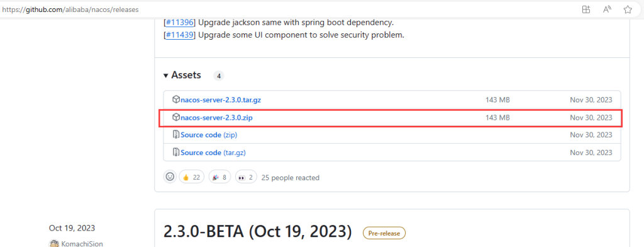The width and height of the screenshot is (644, 247).
Task: Toggle the eyes reaction with 2 votes
Action: (x=246, y=178)
